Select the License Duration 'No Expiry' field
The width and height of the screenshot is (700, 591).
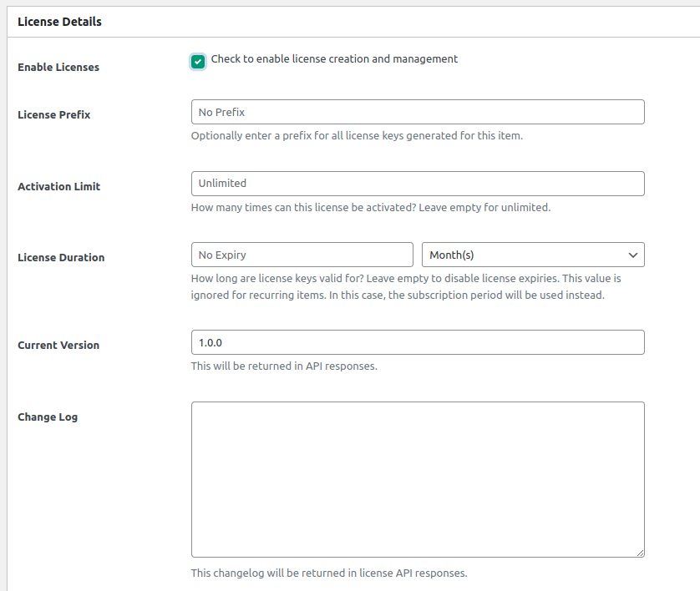click(x=302, y=255)
